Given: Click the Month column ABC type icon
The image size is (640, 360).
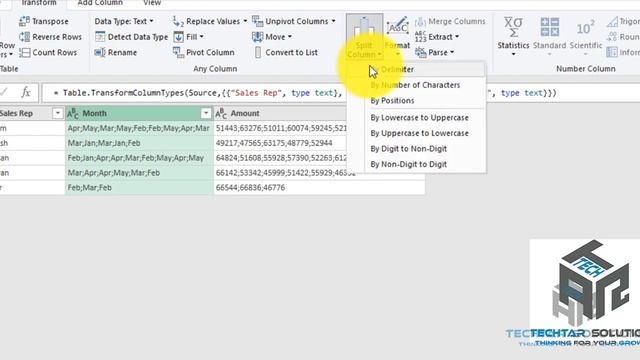Looking at the screenshot, I should click(x=73, y=113).
